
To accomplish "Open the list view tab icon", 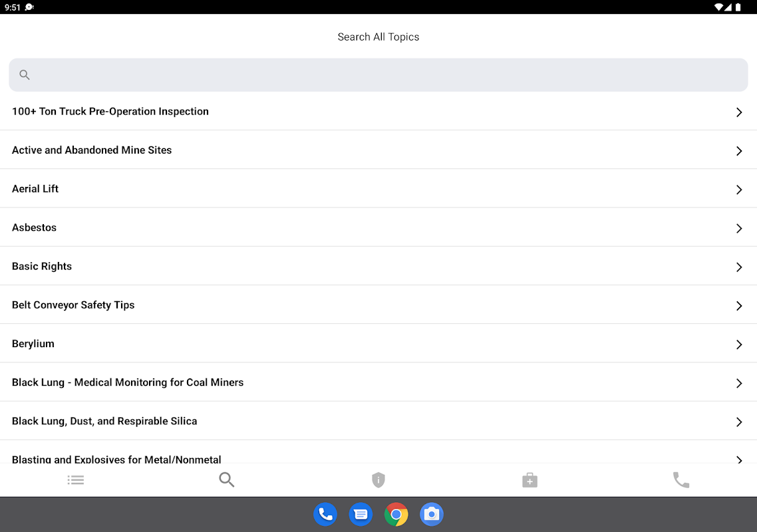I will pos(76,480).
